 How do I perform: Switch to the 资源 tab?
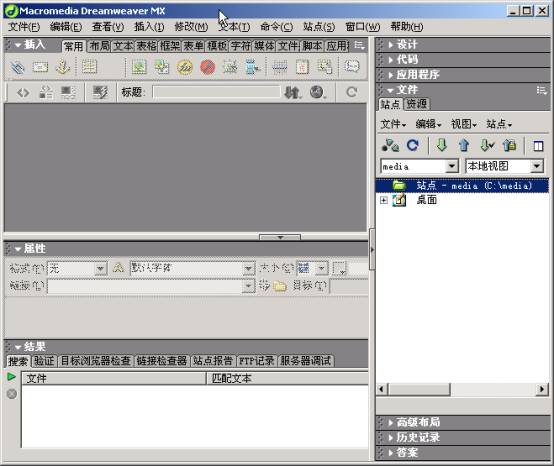coord(417,104)
